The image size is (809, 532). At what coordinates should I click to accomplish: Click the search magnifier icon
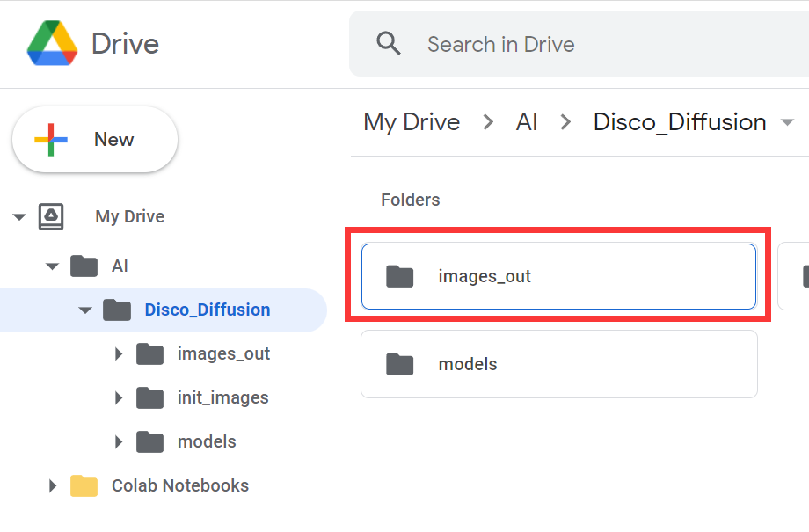coord(389,43)
